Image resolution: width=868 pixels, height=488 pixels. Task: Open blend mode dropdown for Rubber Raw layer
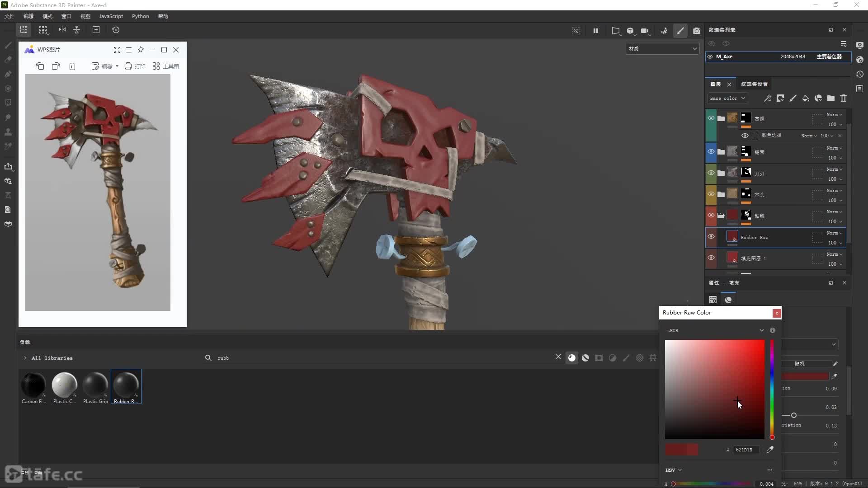pos(835,233)
